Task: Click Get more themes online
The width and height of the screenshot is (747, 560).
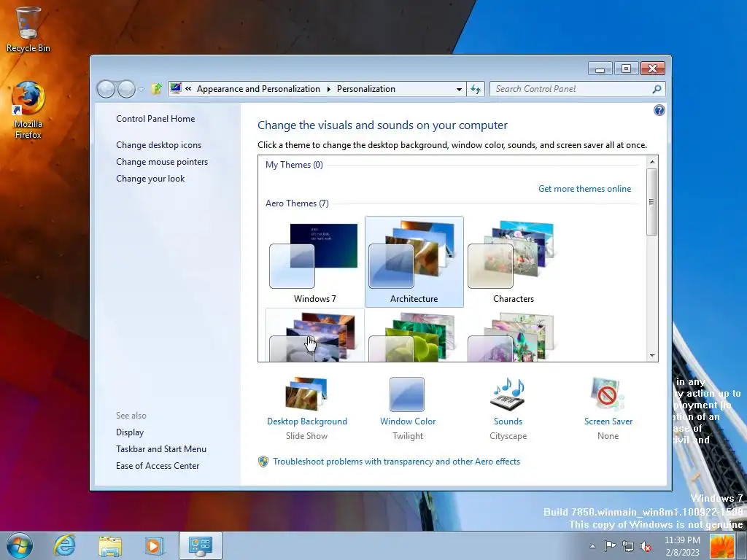Action: (x=584, y=189)
